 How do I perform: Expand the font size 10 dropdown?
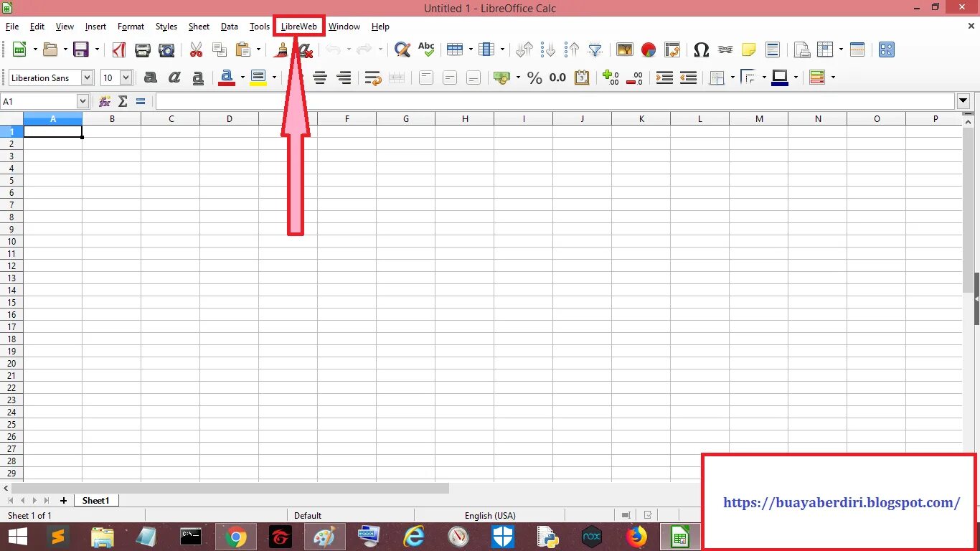(126, 77)
